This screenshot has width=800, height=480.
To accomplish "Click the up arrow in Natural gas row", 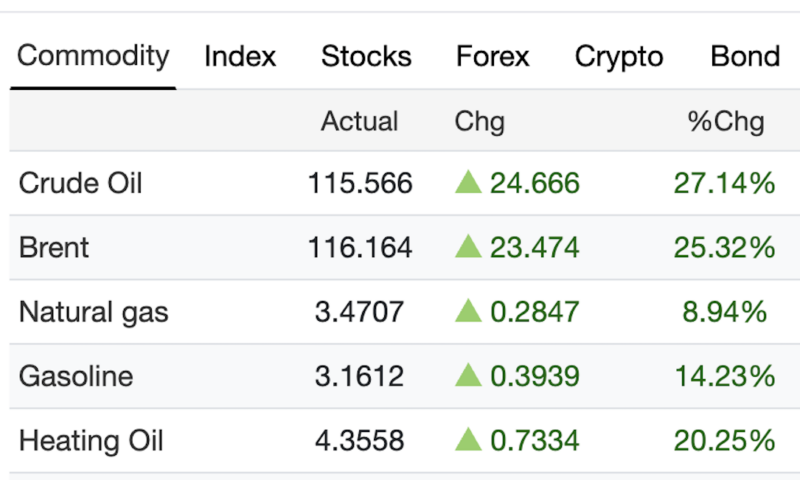I will [x=468, y=312].
